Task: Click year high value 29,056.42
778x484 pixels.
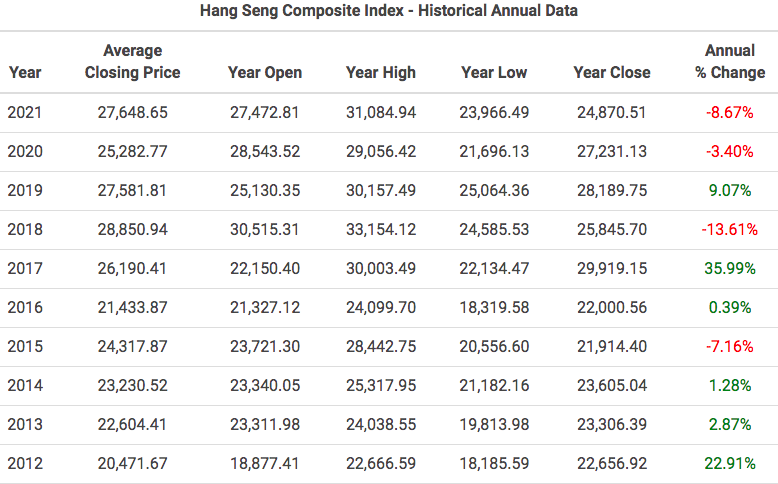Action: tap(381, 151)
